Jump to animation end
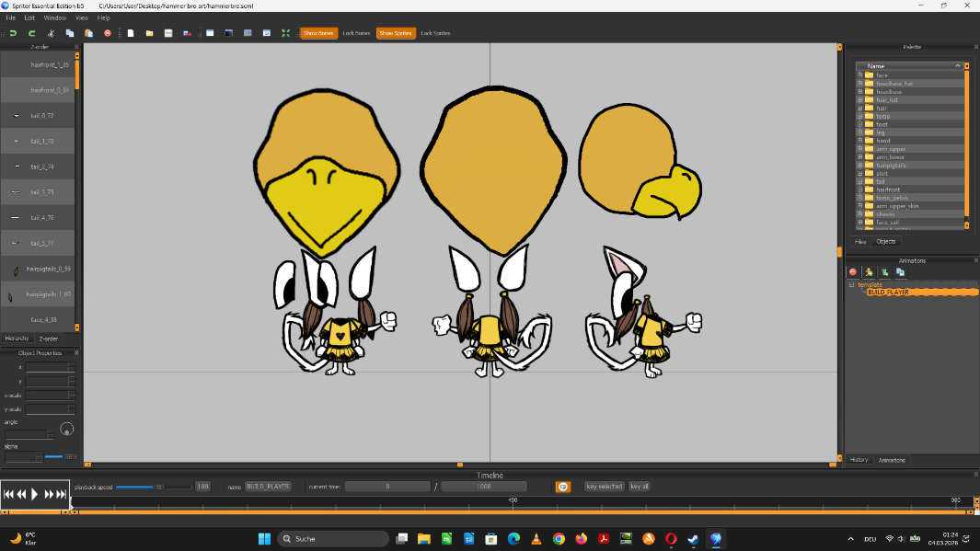The height and width of the screenshot is (551, 980). (x=62, y=494)
